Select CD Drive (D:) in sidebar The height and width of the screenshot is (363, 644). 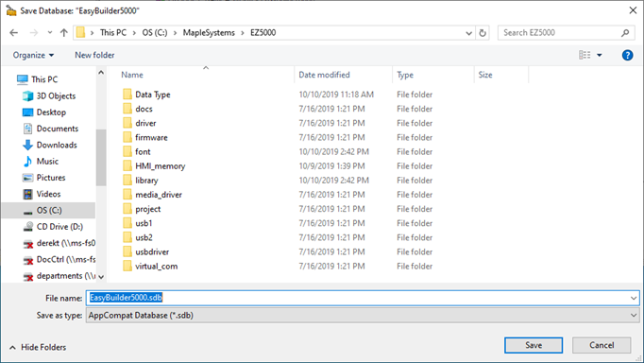[53, 227]
